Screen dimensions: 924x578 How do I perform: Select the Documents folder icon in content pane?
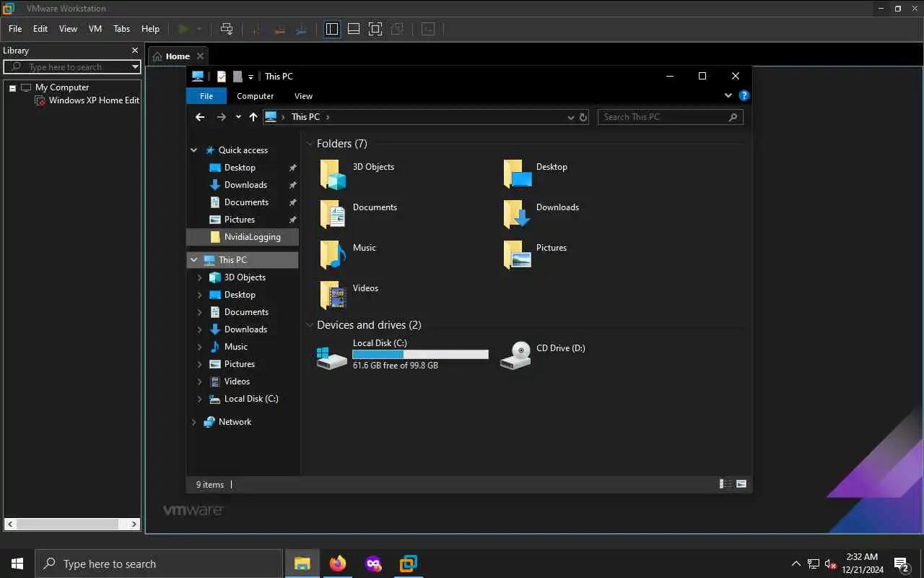point(333,215)
